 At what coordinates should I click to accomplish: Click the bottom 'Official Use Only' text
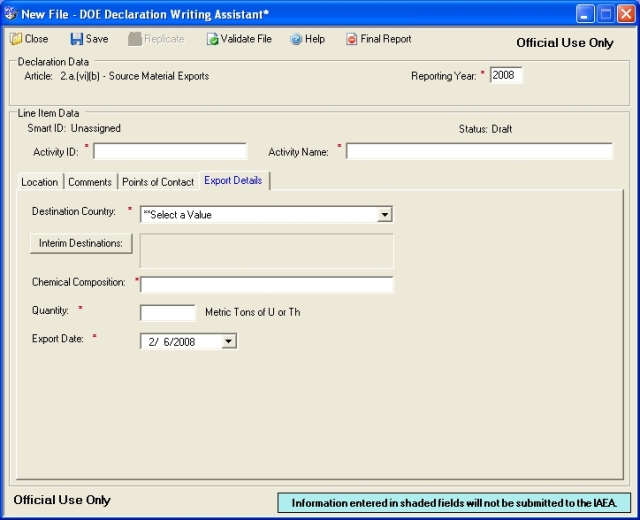click(x=62, y=500)
